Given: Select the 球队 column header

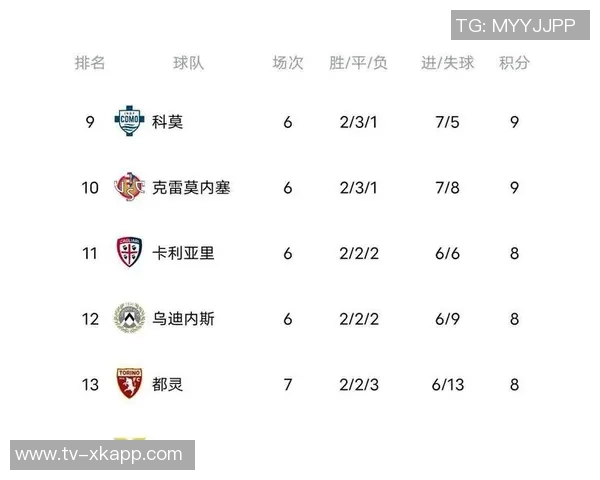Looking at the screenshot, I should click(188, 63).
